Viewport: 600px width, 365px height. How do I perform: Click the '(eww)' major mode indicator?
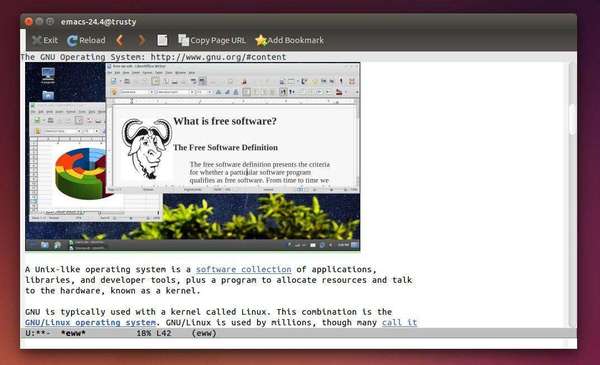pos(204,333)
